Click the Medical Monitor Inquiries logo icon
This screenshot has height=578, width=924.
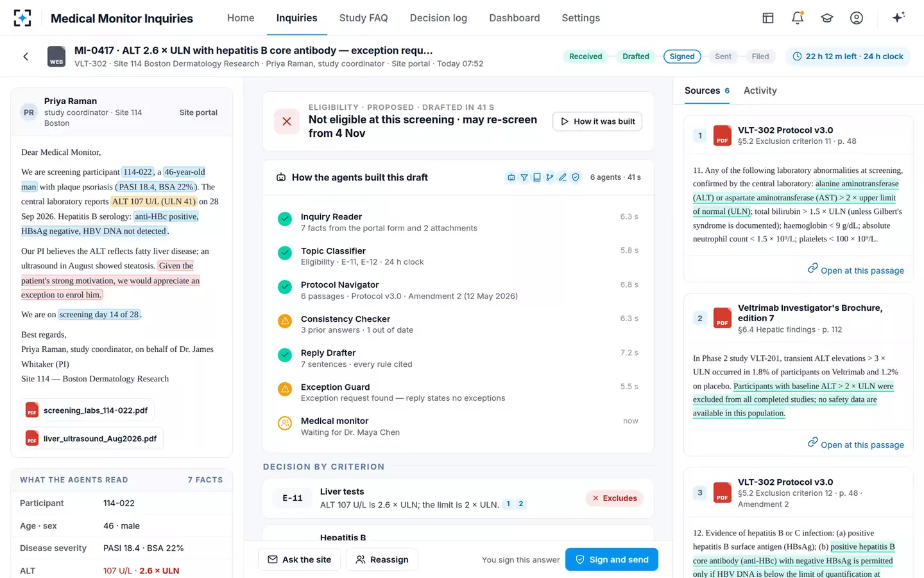[22, 18]
